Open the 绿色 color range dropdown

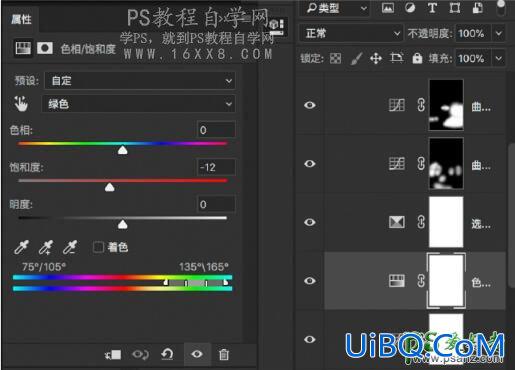(x=138, y=104)
